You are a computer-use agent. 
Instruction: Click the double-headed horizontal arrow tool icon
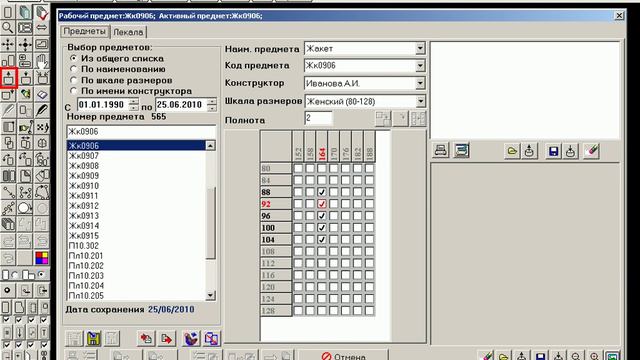[42, 28]
